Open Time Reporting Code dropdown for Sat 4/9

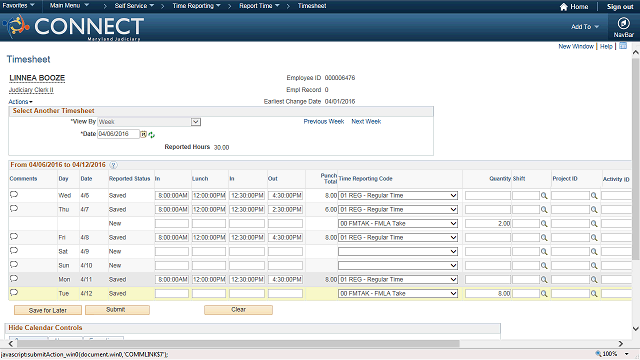point(398,251)
